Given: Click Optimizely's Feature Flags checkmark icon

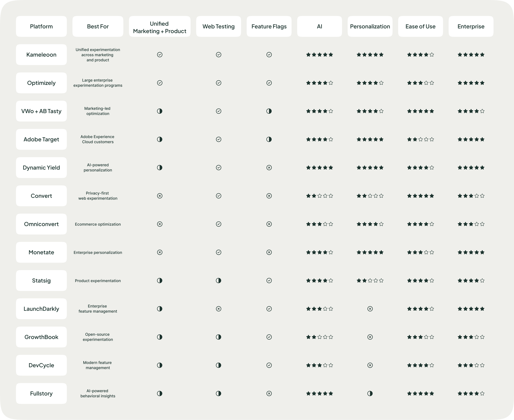Looking at the screenshot, I should point(269,83).
